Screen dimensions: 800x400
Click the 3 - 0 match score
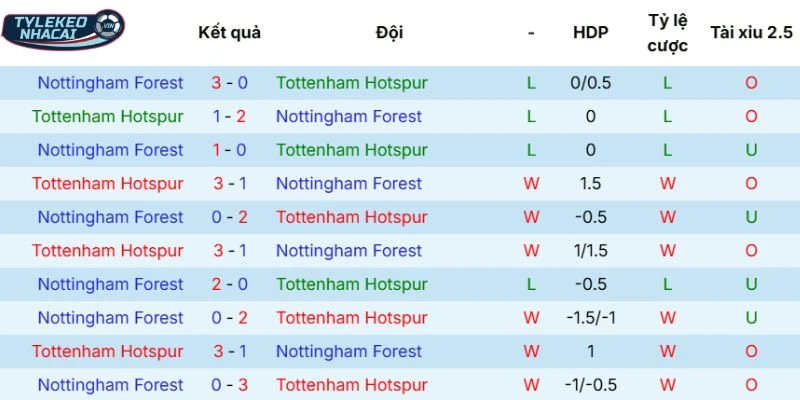pyautogui.click(x=229, y=83)
